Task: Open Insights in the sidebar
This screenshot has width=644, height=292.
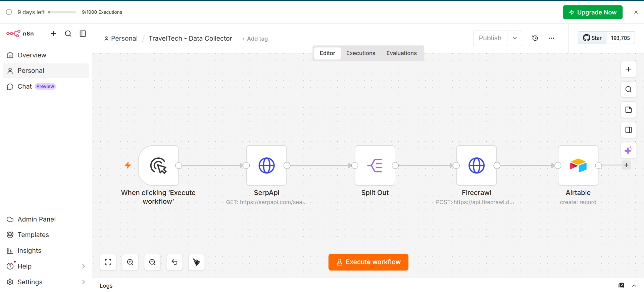Action: (46, 250)
